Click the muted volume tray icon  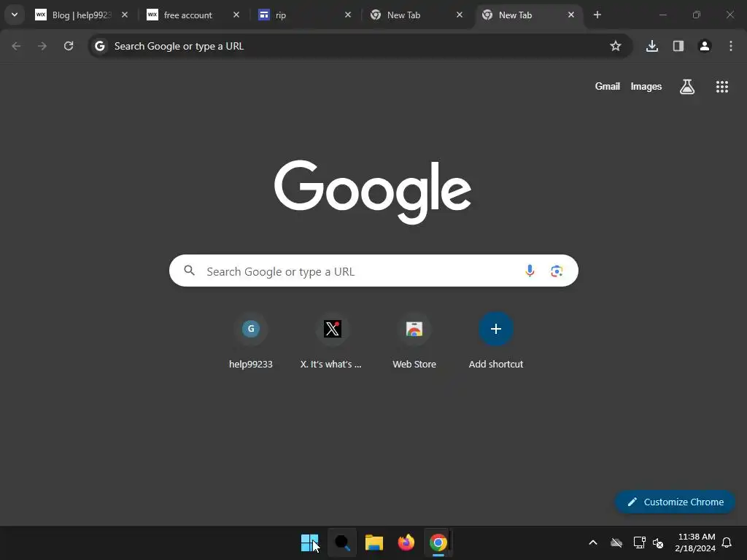(659, 542)
